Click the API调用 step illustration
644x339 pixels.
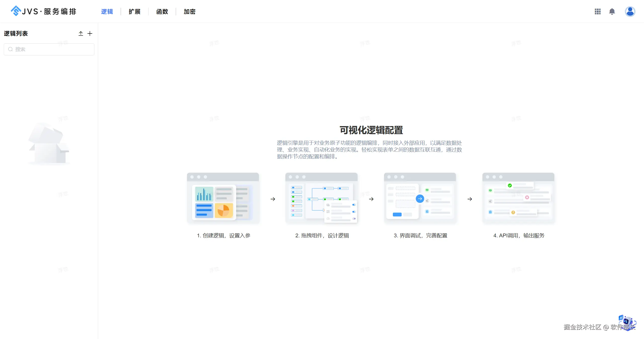click(518, 199)
